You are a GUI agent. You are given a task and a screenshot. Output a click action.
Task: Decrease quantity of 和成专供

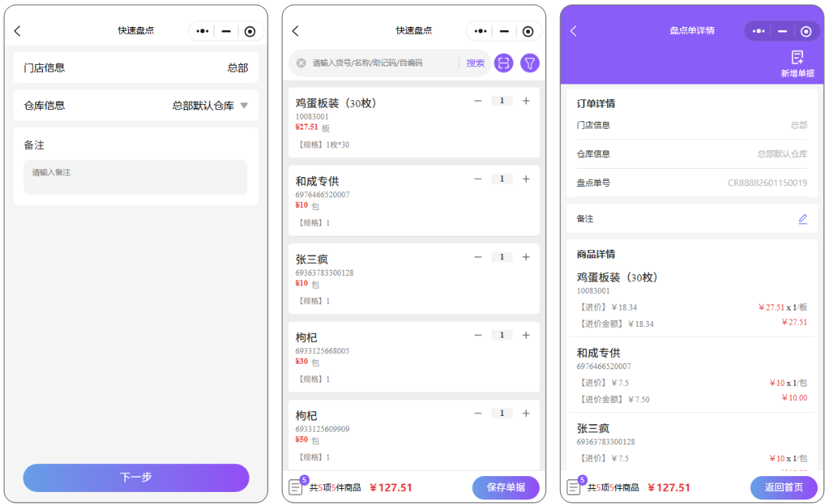click(x=477, y=179)
